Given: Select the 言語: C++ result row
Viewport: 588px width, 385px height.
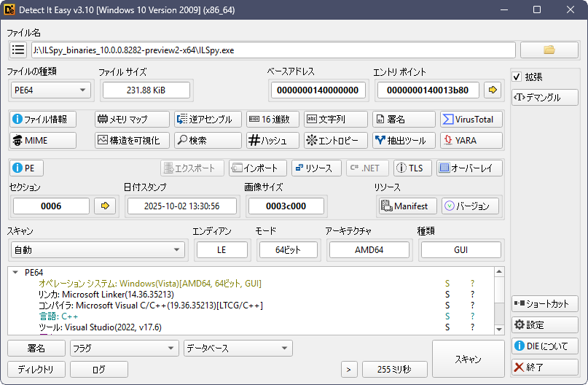Looking at the screenshot, I should pos(251,316).
